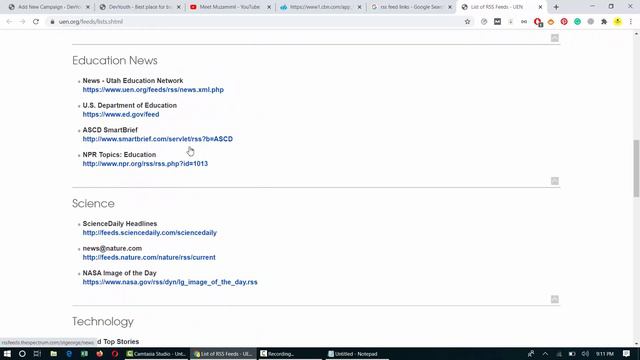Open a new tab with the plus button
The image size is (640, 360).
click(x=556, y=7)
